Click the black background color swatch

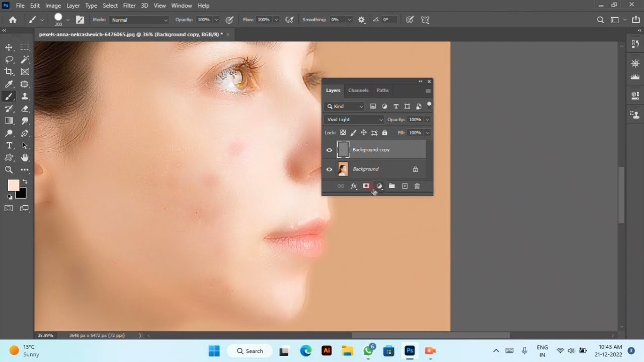[21, 194]
